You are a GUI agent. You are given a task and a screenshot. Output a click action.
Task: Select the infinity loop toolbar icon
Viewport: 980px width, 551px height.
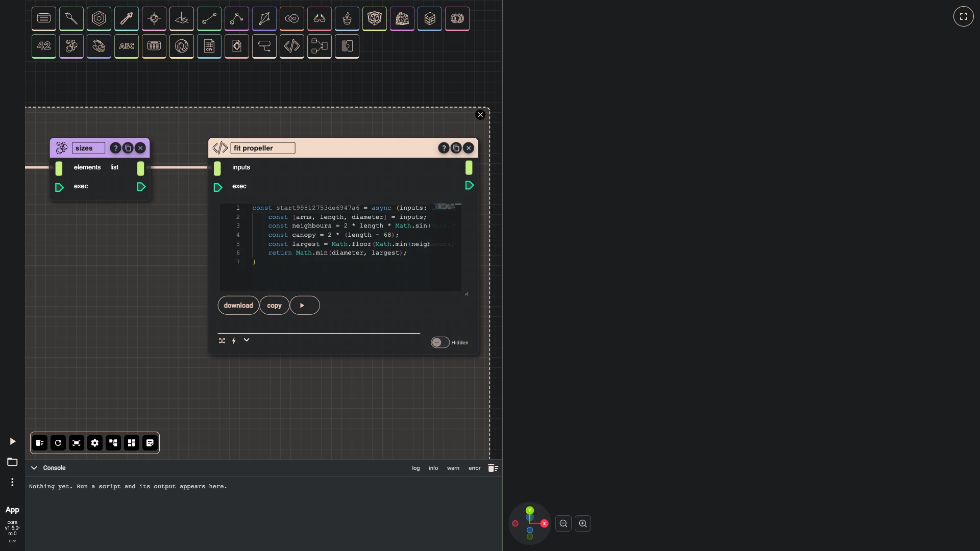point(292,19)
